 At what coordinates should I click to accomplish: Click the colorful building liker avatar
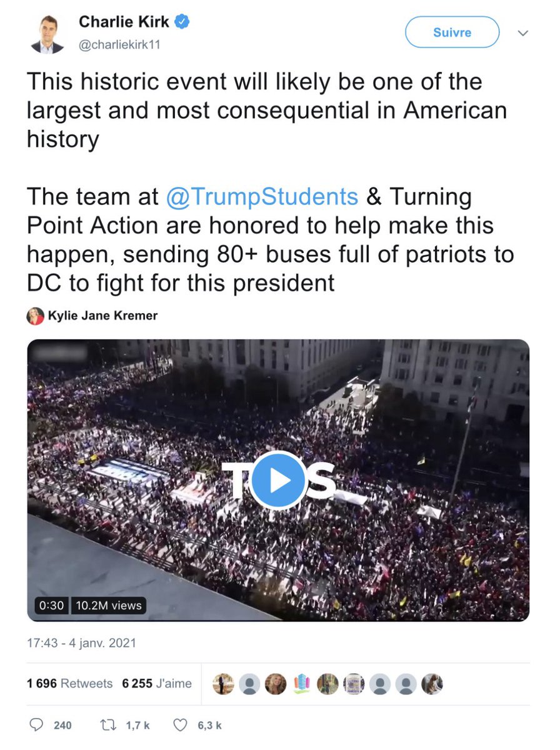pos(301,684)
